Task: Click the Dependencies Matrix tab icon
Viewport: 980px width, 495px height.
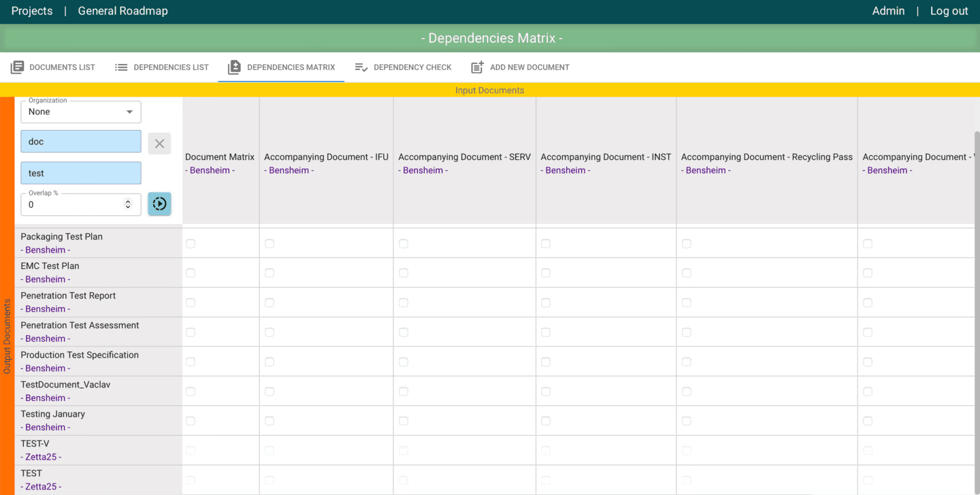Action: (x=234, y=67)
